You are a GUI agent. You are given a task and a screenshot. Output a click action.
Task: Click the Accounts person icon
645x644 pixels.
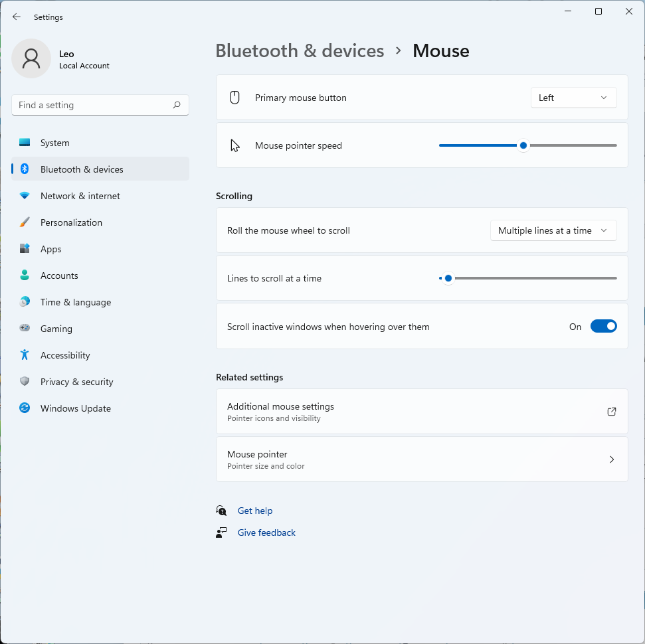25,275
